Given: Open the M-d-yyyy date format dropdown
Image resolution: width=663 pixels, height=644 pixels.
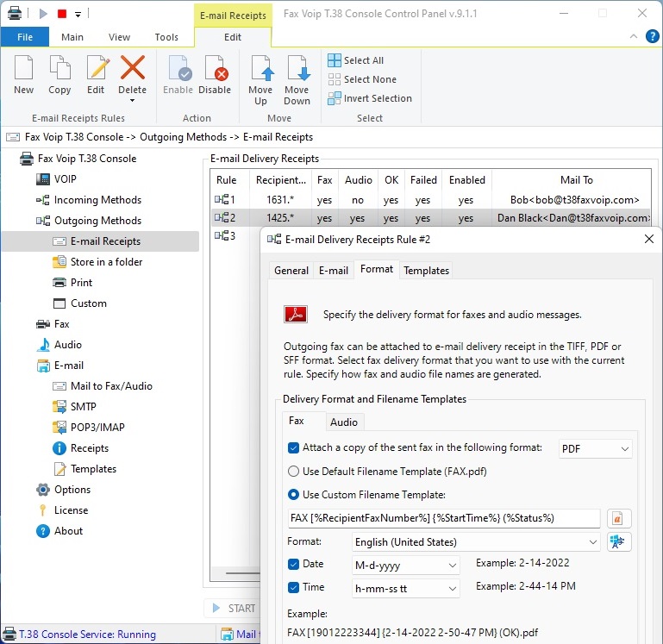Looking at the screenshot, I should click(x=405, y=566).
